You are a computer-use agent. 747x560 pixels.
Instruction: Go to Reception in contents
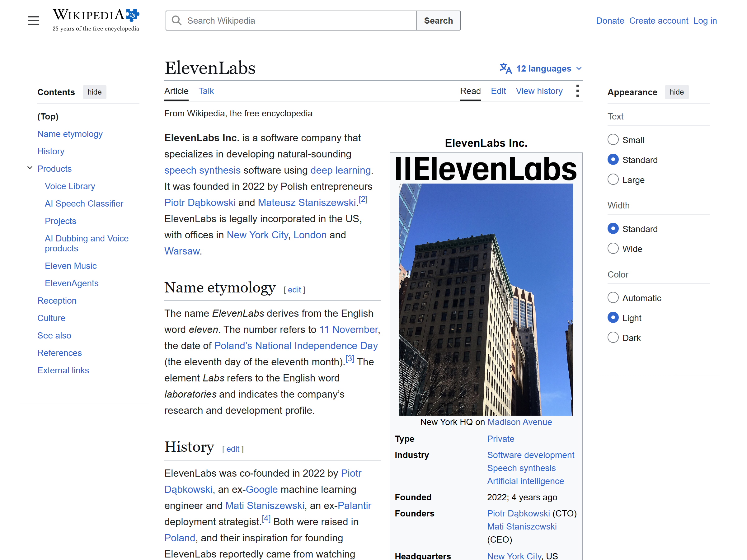[57, 301]
